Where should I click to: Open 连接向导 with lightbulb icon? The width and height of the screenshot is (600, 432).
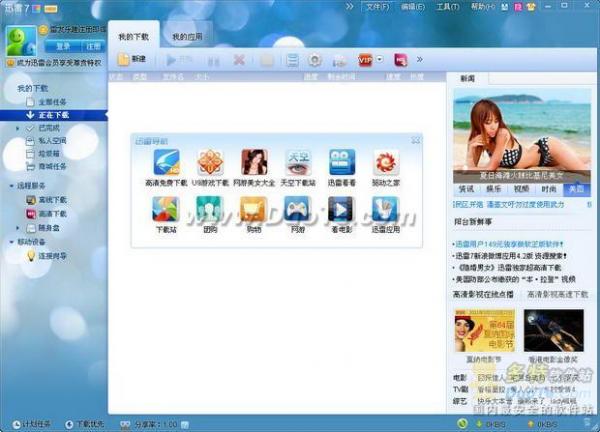point(52,256)
